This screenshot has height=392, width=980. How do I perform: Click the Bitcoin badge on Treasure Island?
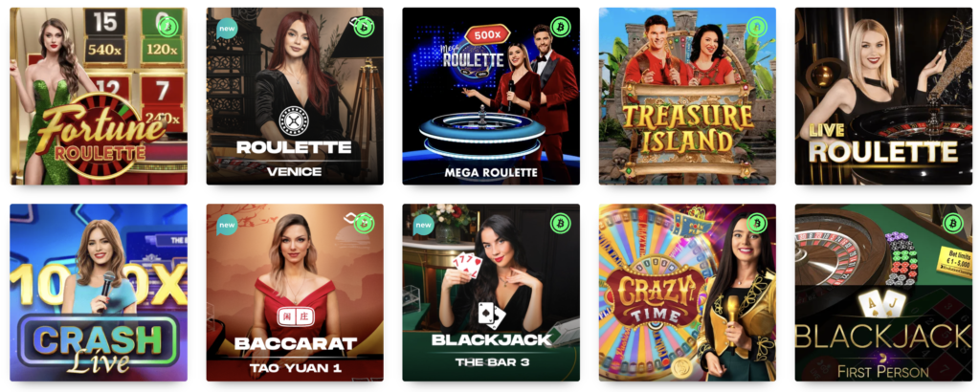point(757,27)
